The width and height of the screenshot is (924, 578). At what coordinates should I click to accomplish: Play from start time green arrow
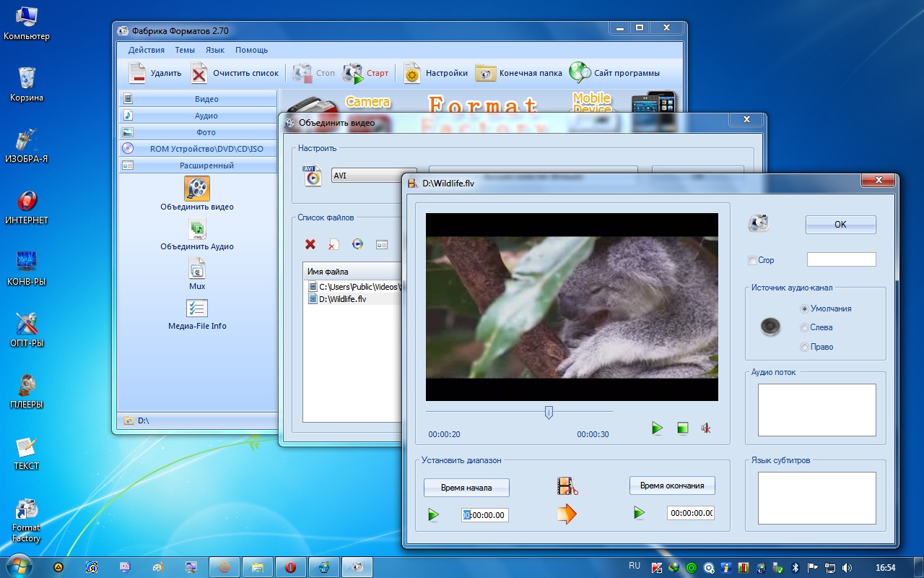[x=433, y=515]
